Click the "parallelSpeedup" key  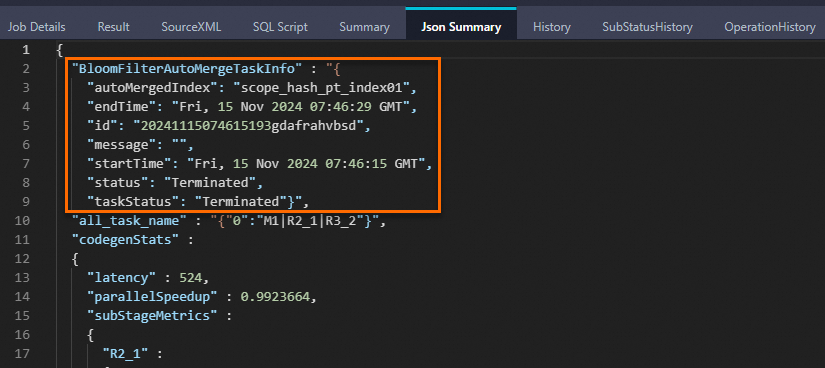[153, 297]
